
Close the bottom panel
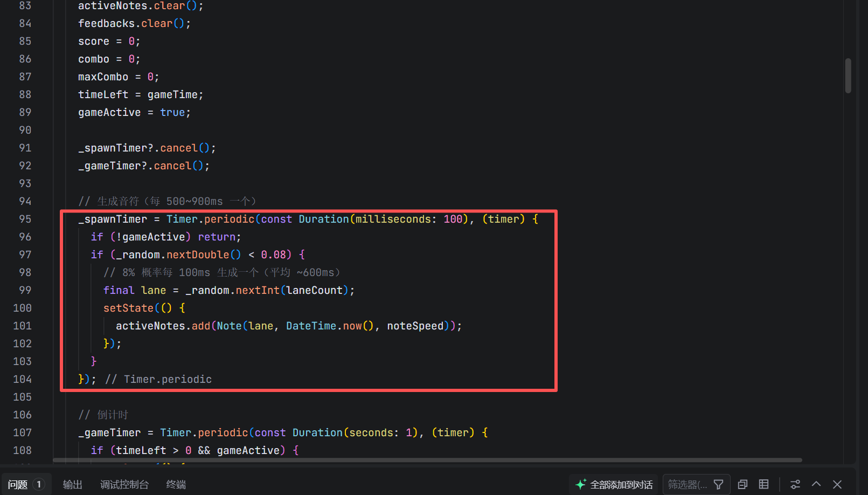pos(837,484)
